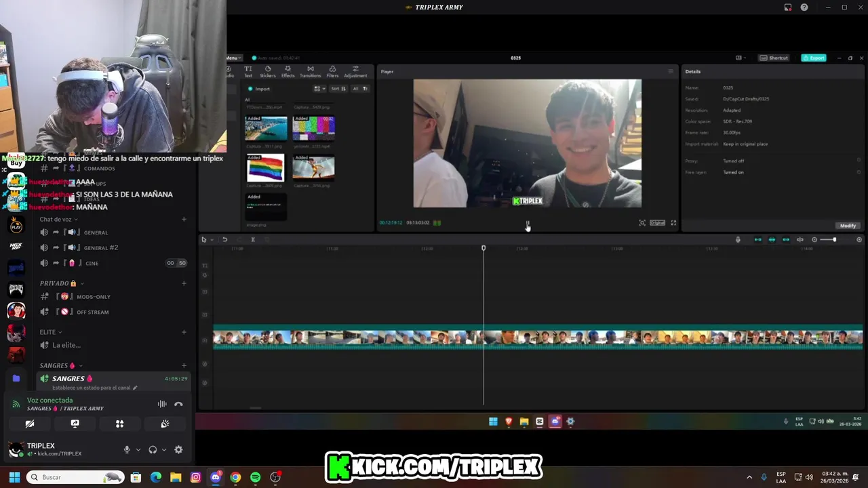The image size is (868, 488).
Task: Open the Text tool in CapCut
Action: coord(248,71)
